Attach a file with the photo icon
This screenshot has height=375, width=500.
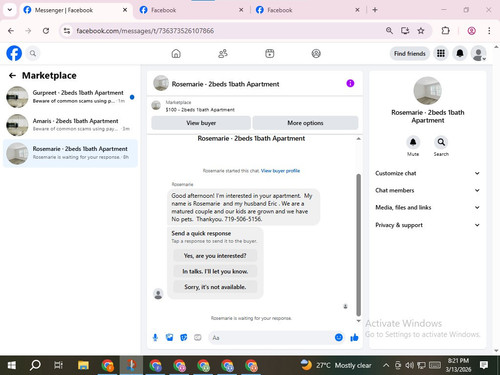[170, 338]
